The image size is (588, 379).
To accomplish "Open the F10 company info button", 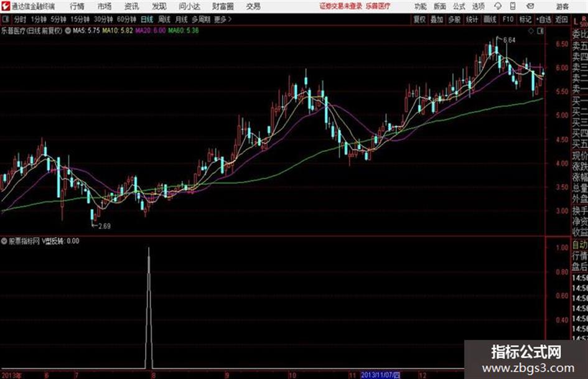I will point(508,19).
